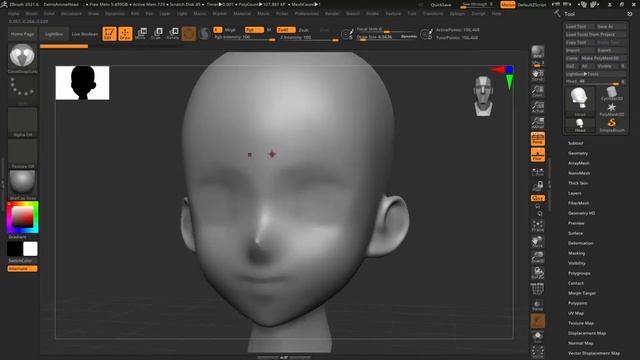Click the Xpose icon
Viewport: 640px width, 360px height.
[x=538, y=352]
